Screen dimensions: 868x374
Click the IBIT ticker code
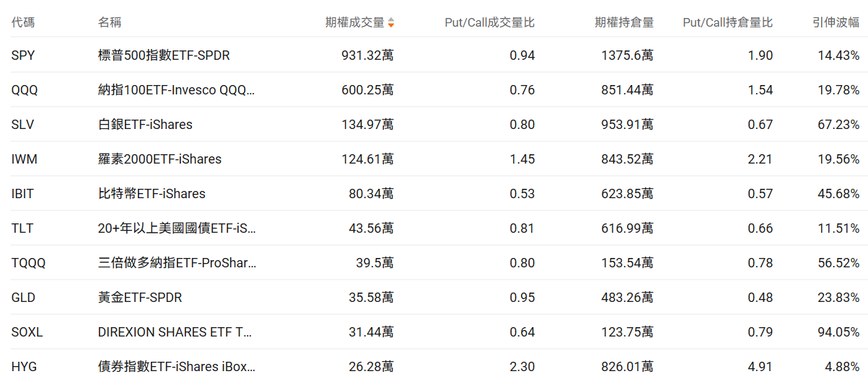(23, 194)
